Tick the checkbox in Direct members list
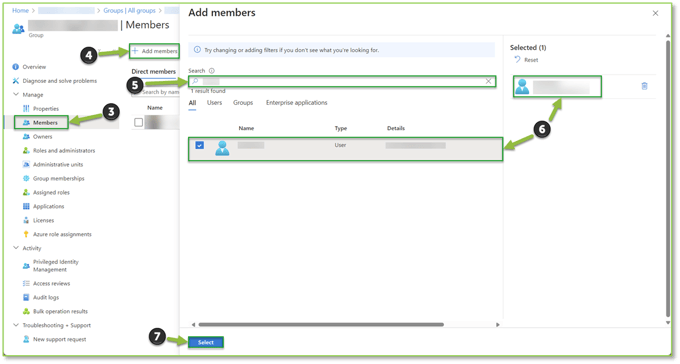Screen dimensions: 680x364 pos(138,122)
